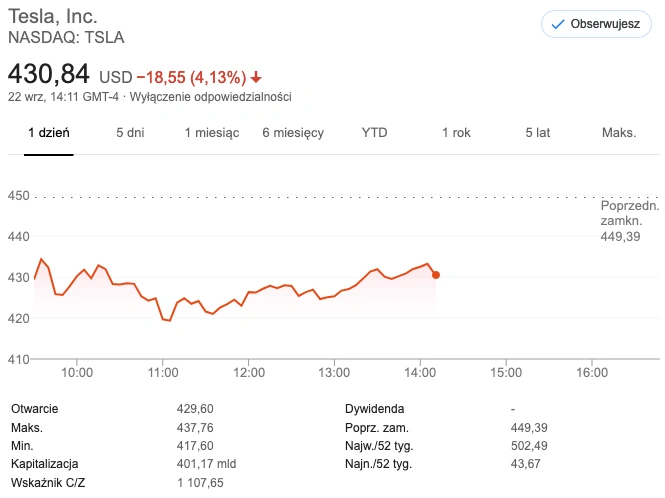
Task: Select the Maks. range tab
Action: tap(619, 133)
